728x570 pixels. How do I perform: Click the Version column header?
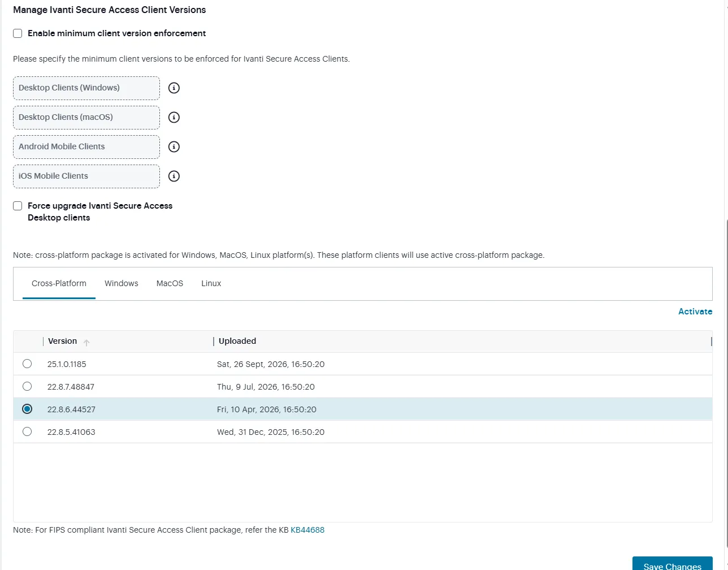coord(62,341)
